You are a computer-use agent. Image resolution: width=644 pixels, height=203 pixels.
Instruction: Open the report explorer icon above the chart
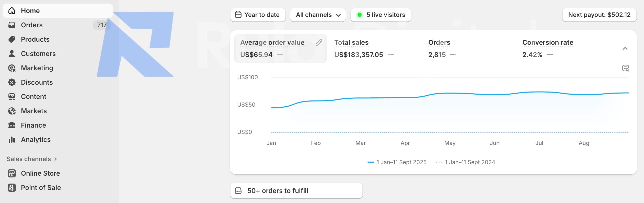[625, 68]
